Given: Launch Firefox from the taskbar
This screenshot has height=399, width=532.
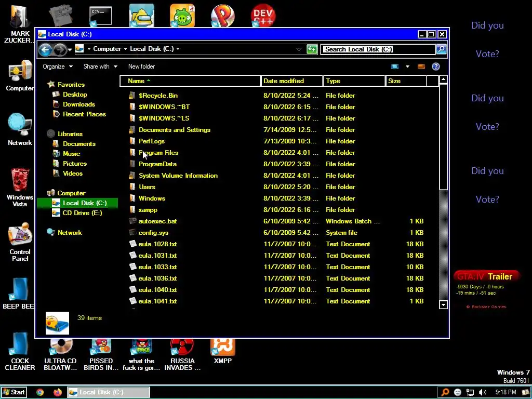Looking at the screenshot, I should point(58,392).
